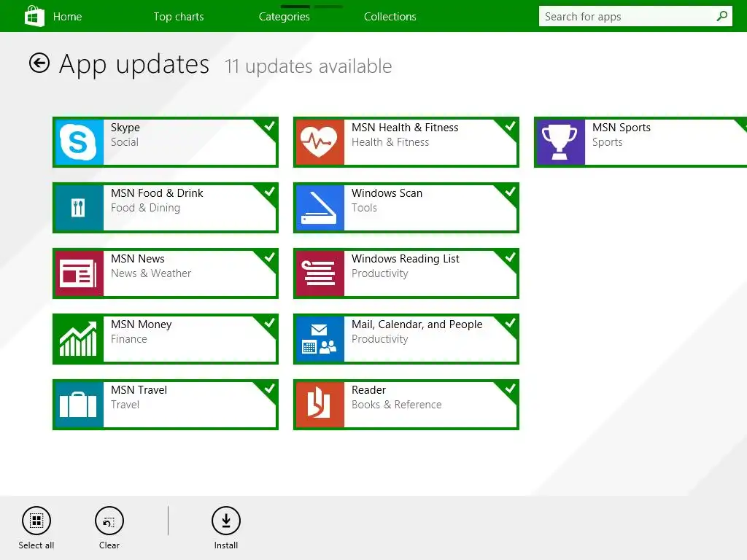Image resolution: width=747 pixels, height=560 pixels.
Task: Click "Mail, Calendar, and People" title
Action: pyautogui.click(x=417, y=324)
